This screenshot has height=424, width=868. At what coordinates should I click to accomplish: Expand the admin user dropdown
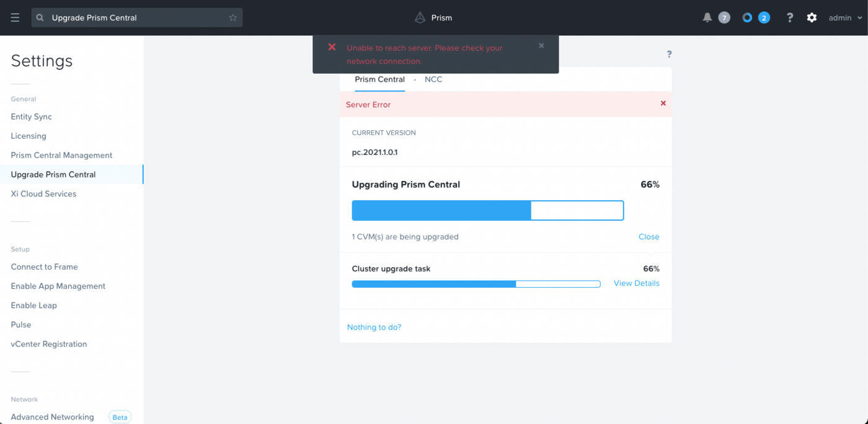[x=845, y=18]
